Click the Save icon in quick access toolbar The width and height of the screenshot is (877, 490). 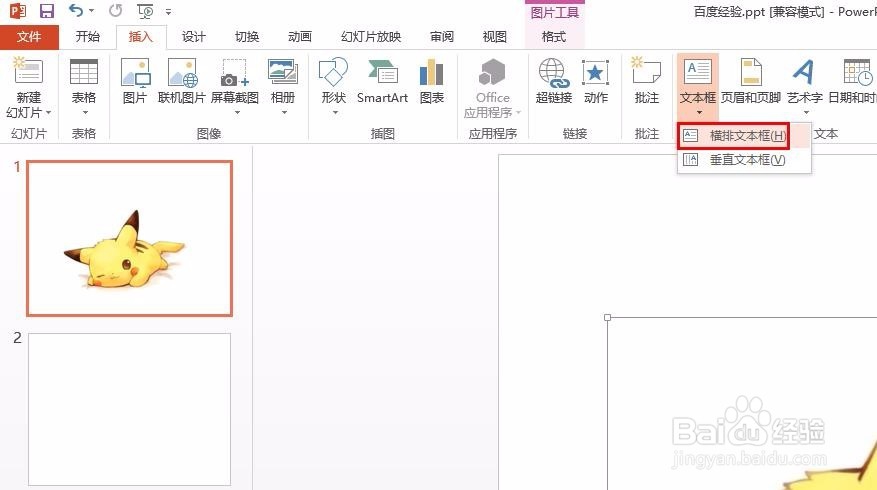click(46, 11)
